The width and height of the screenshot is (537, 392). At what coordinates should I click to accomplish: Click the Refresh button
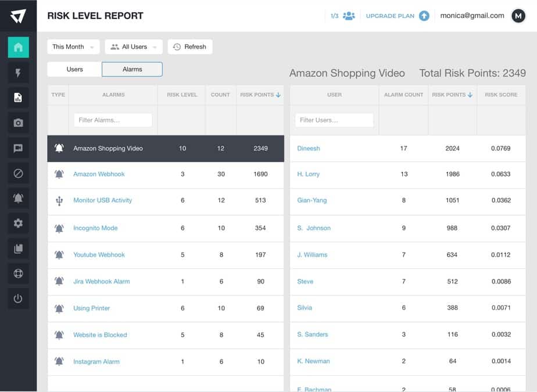[190, 46]
